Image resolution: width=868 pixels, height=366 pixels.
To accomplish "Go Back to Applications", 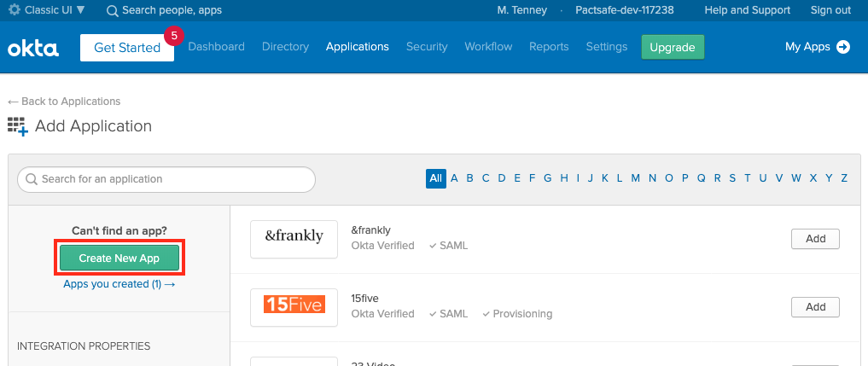I will pyautogui.click(x=64, y=102).
